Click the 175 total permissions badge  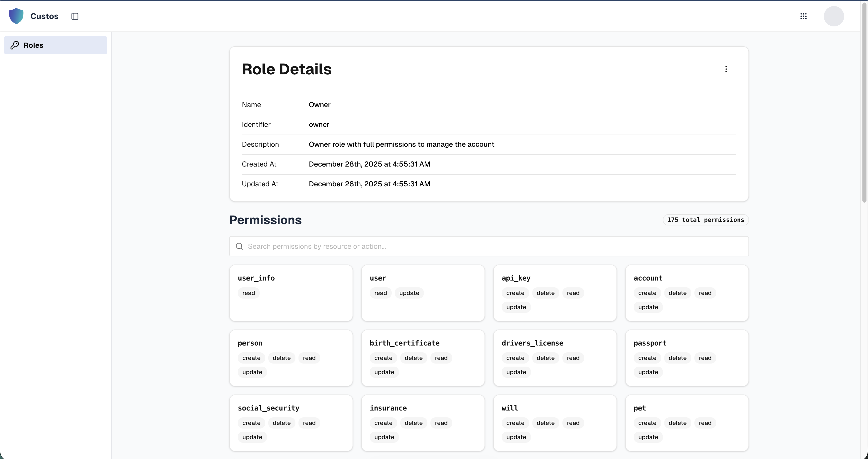pos(705,220)
